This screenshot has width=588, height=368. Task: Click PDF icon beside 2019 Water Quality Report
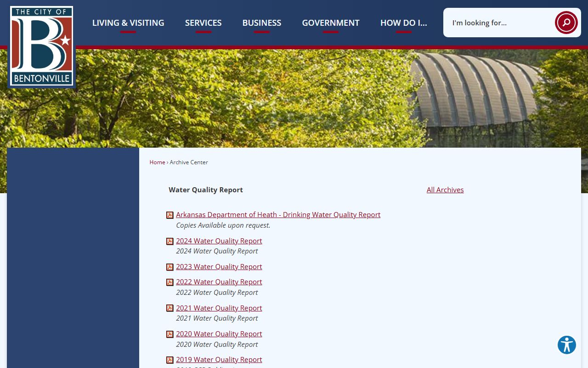(x=170, y=360)
